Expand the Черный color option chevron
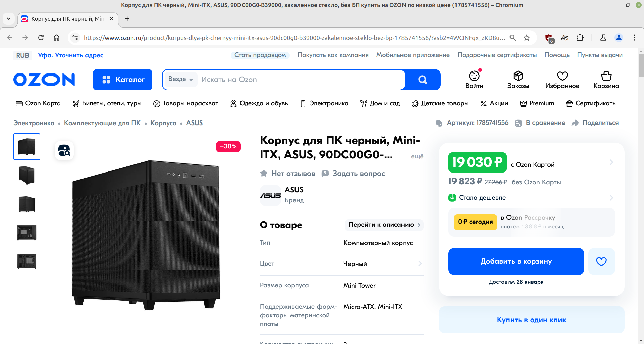The height and width of the screenshot is (344, 644). [x=420, y=264]
